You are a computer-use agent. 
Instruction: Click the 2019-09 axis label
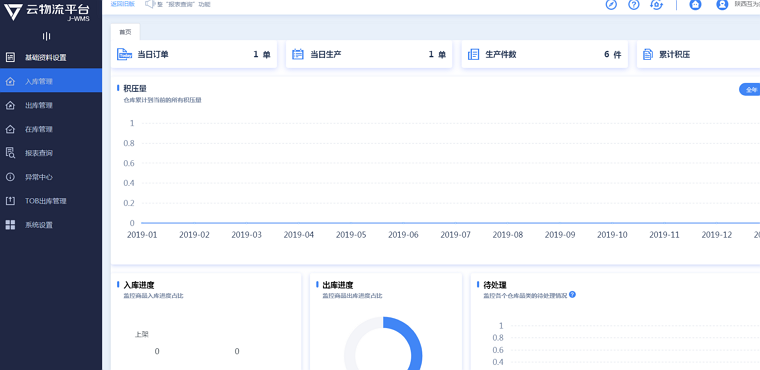560,235
